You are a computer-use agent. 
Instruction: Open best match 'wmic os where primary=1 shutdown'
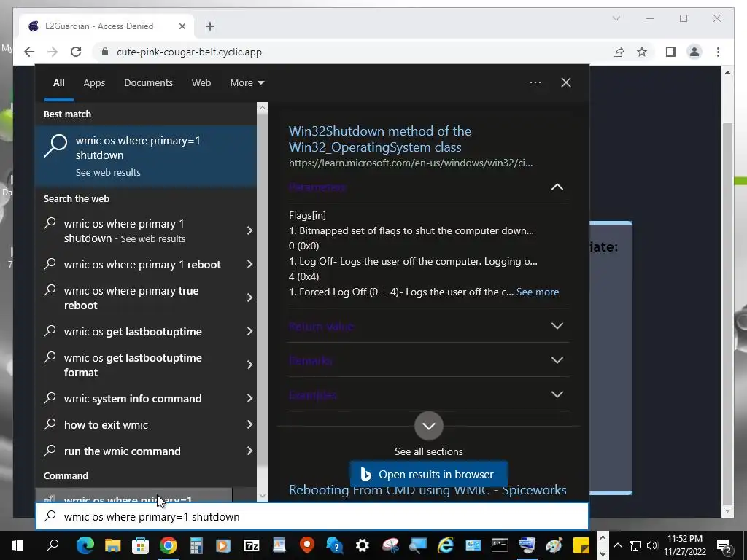point(146,156)
